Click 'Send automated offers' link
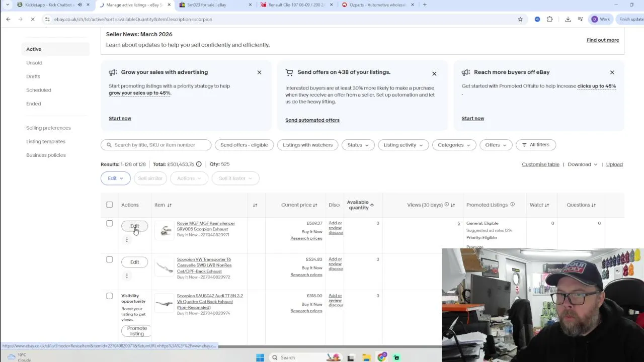 point(312,120)
